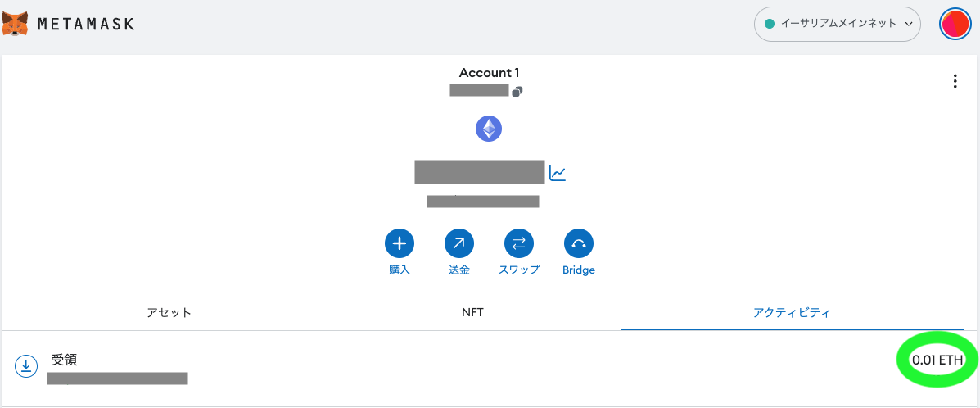Click the Account 1 name

(489, 73)
